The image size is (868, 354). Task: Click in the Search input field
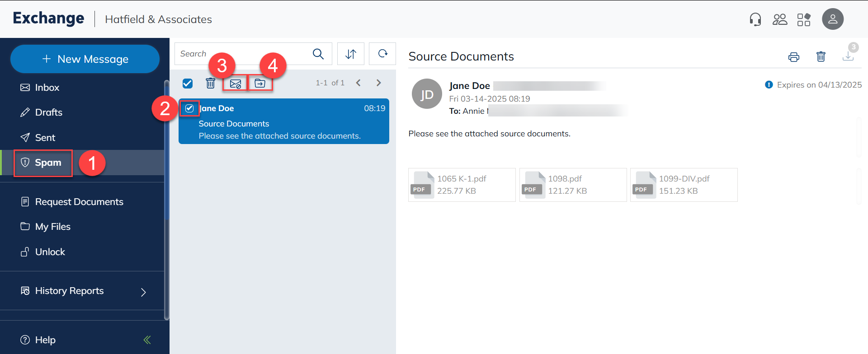(242, 54)
